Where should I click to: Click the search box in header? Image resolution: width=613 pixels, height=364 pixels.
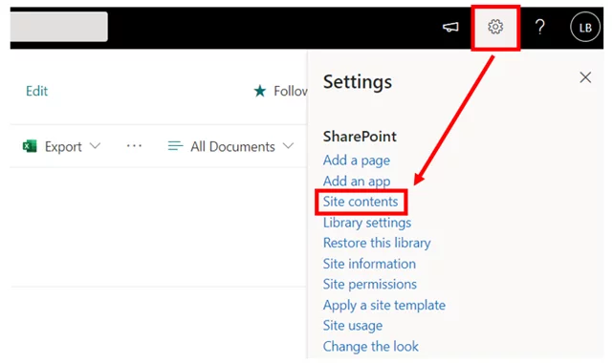pos(58,27)
